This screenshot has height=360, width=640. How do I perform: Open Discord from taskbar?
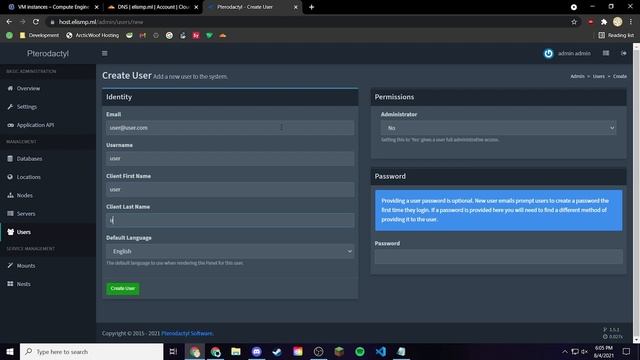click(x=256, y=351)
